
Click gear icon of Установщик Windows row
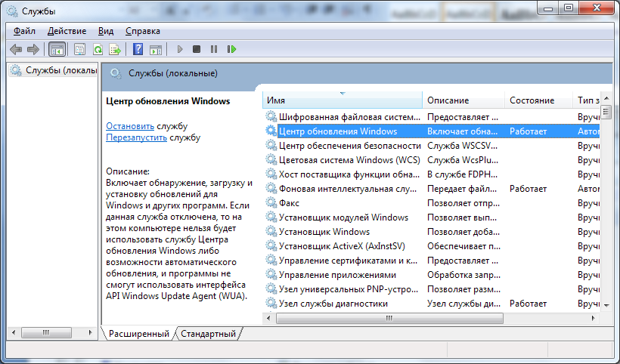[271, 232]
